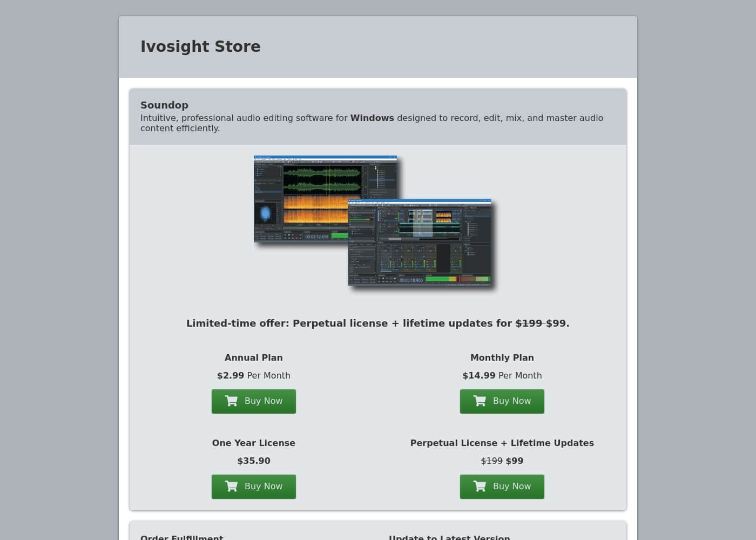The image size is (756, 540).
Task: Click the Order Fulfillment heading
Action: [181, 537]
